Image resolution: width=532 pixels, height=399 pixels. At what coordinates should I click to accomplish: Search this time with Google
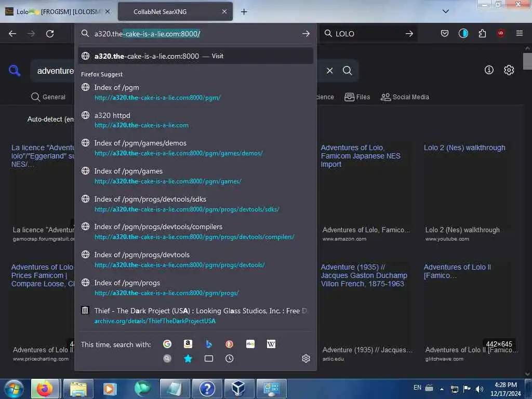[x=167, y=344]
